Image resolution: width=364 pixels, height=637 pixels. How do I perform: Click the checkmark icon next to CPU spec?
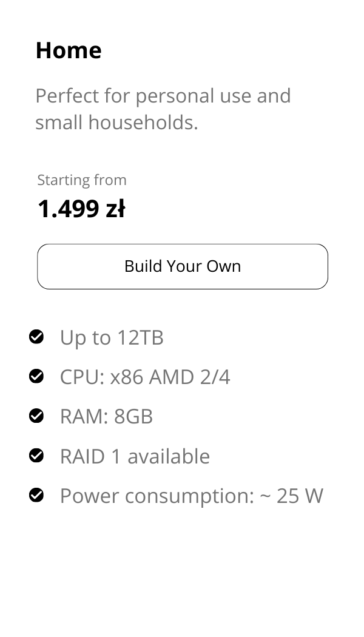(x=36, y=376)
